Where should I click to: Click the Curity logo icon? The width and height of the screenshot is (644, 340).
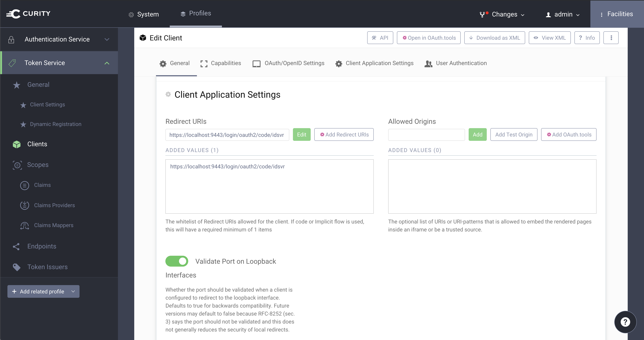[14, 14]
